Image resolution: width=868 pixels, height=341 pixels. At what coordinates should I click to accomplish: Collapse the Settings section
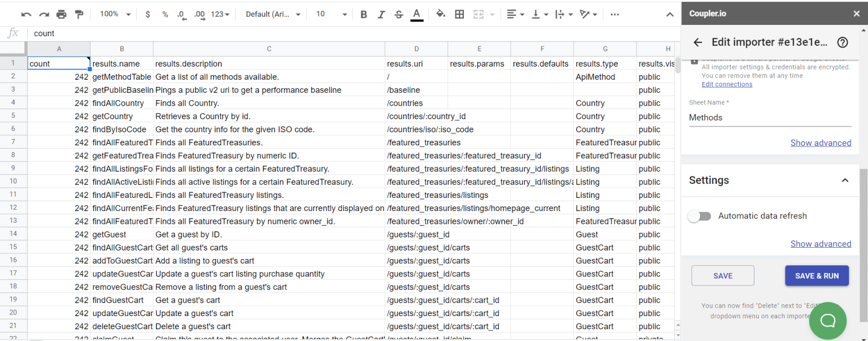(x=845, y=180)
